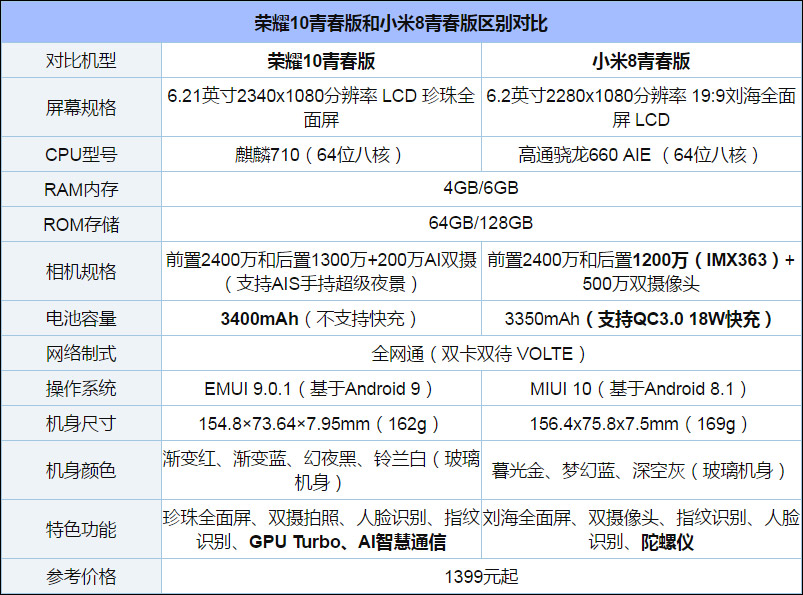Click the 后置1300万+200万AI双摄 camera cell
Image resolution: width=803 pixels, height=595 pixels.
click(x=321, y=271)
